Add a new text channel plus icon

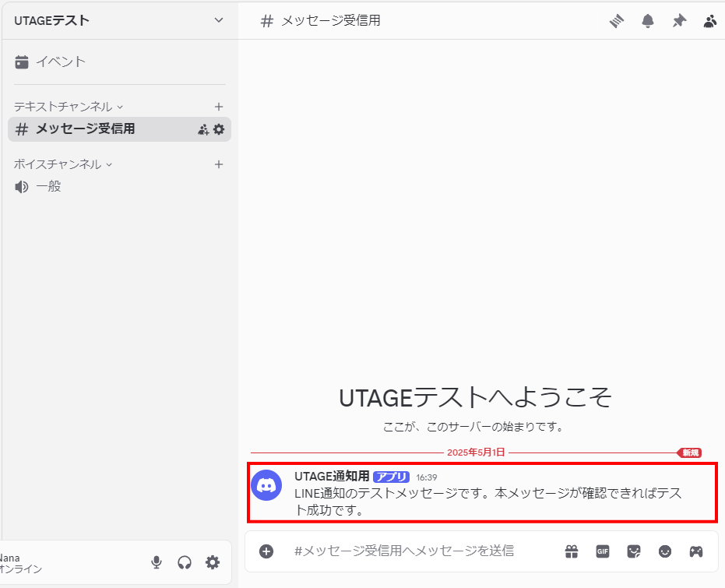(219, 107)
